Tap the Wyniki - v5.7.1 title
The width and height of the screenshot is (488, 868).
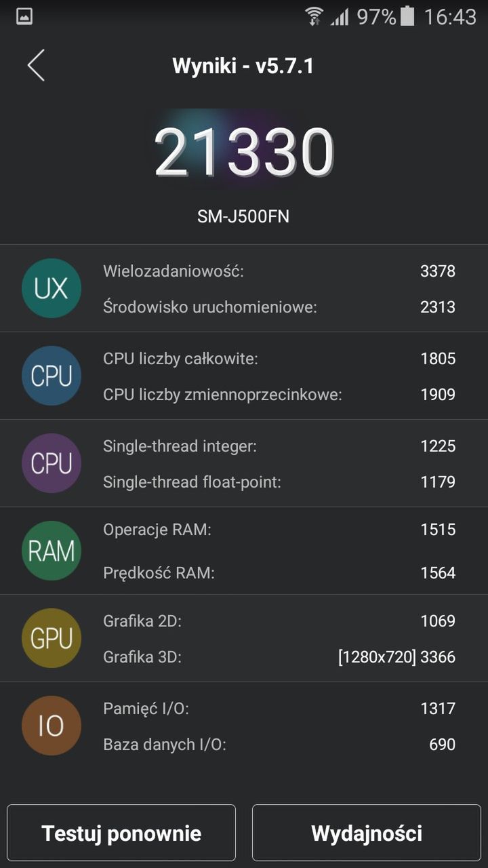click(244, 65)
